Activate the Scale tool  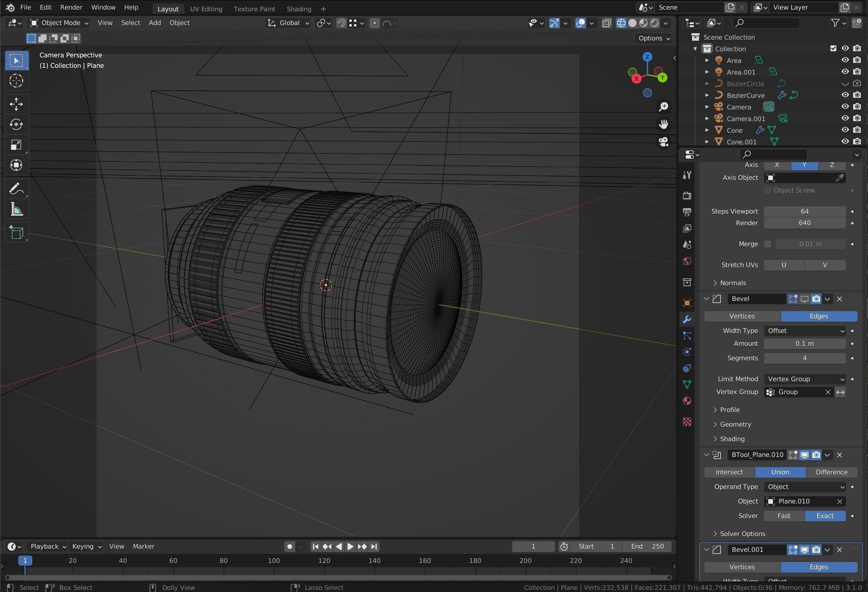coord(16,145)
